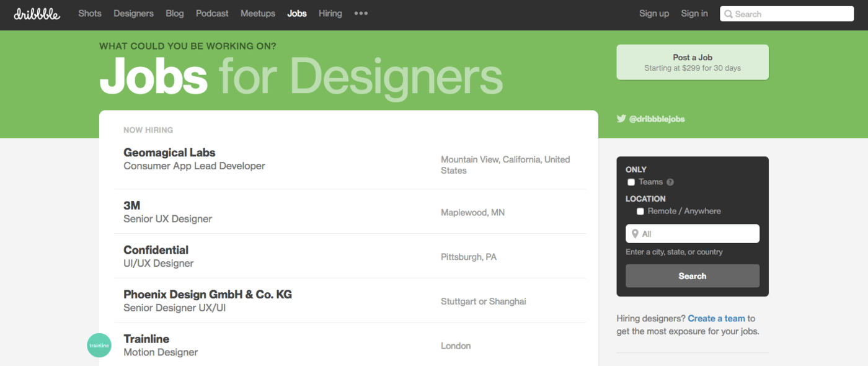Open the Podcast nav link
The height and width of the screenshot is (366, 868).
click(212, 13)
